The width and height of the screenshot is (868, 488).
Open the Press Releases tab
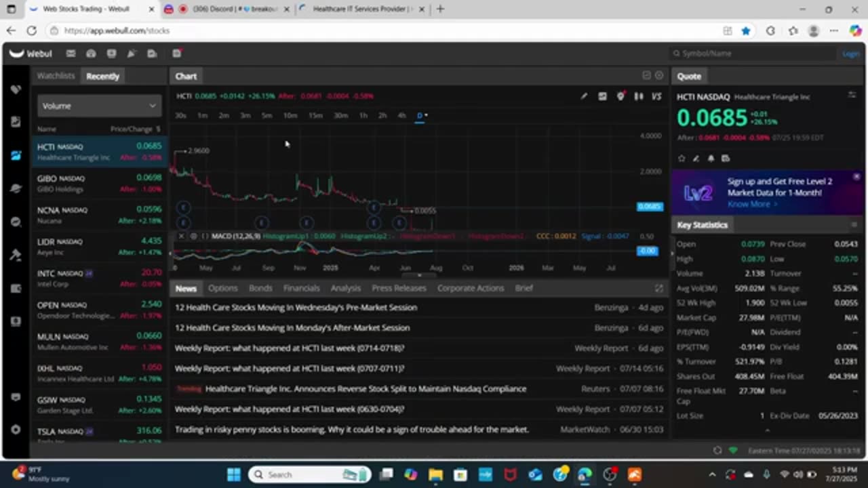399,288
